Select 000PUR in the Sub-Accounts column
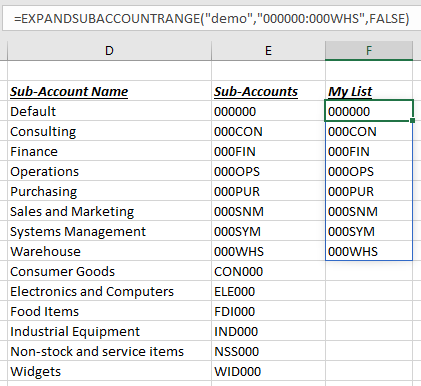 (268, 191)
